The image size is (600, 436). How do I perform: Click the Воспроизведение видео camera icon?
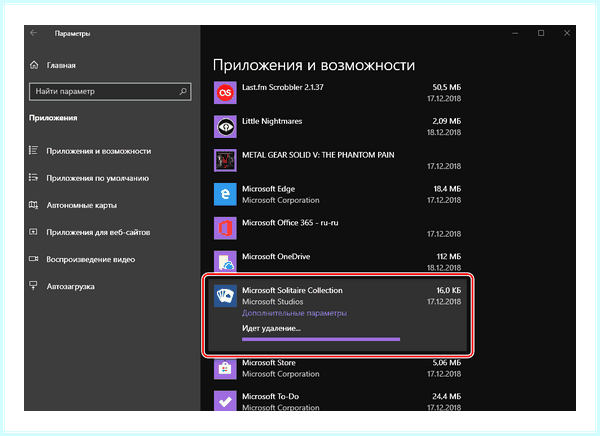(x=34, y=259)
